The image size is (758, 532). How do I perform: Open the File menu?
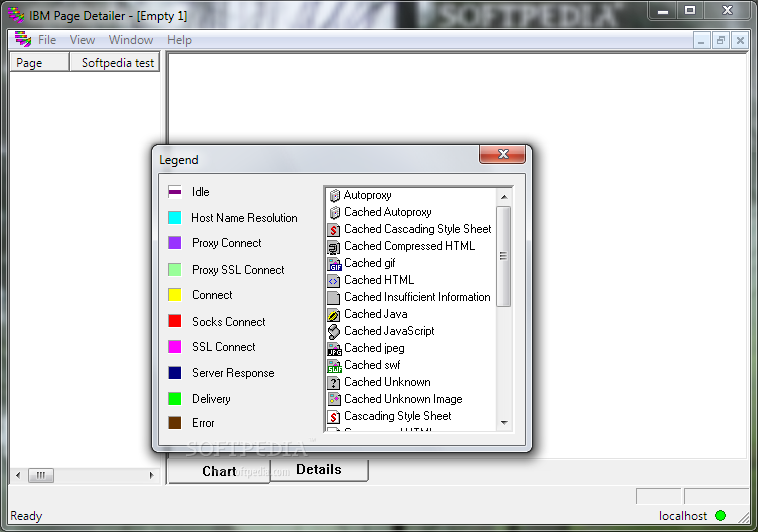point(47,40)
